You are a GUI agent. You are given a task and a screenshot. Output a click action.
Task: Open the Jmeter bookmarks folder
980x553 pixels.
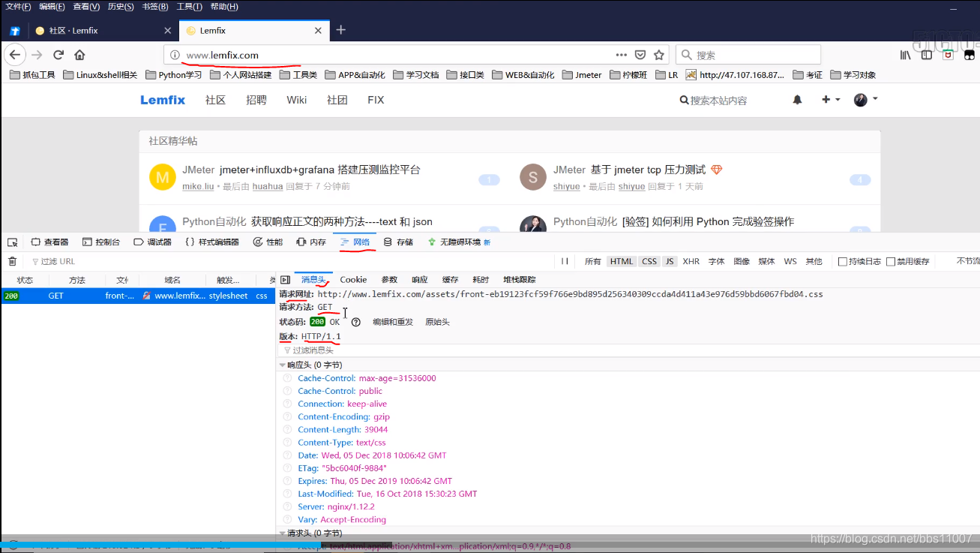[582, 75]
